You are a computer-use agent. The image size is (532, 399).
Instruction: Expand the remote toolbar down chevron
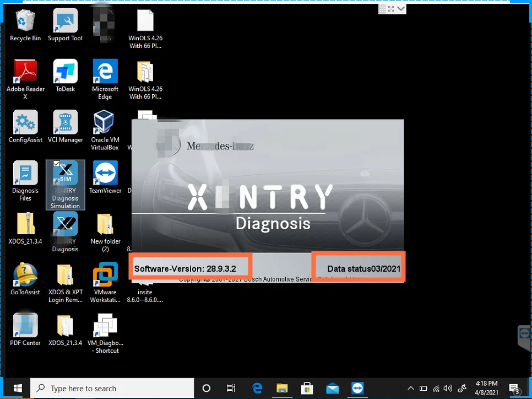401,9
